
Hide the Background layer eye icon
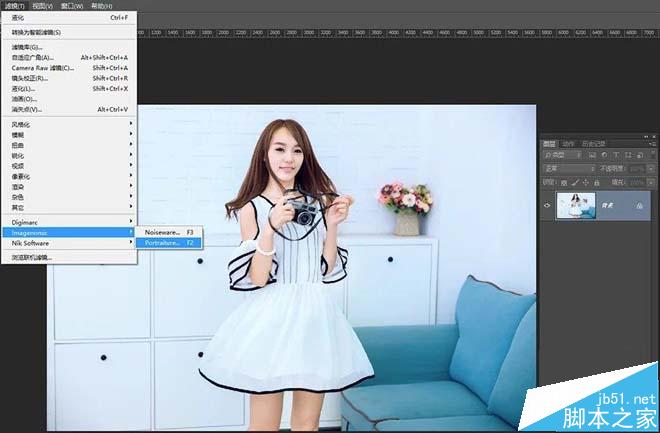547,205
